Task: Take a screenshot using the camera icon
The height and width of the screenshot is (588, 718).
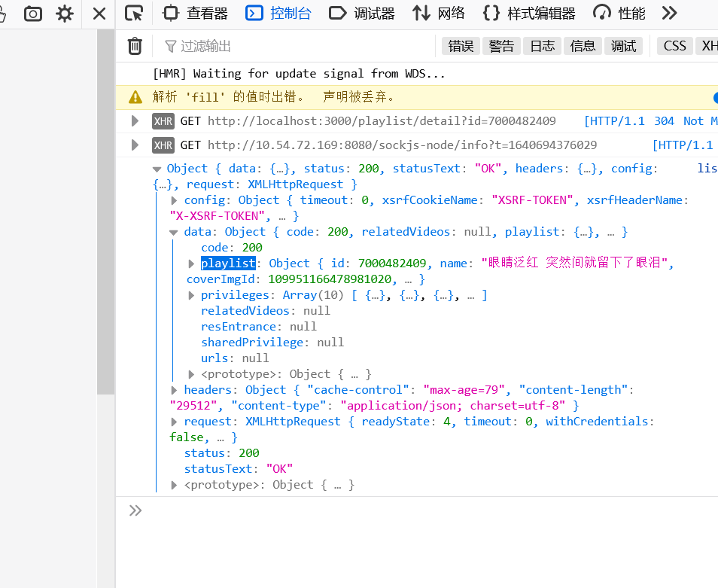Action: coord(32,13)
